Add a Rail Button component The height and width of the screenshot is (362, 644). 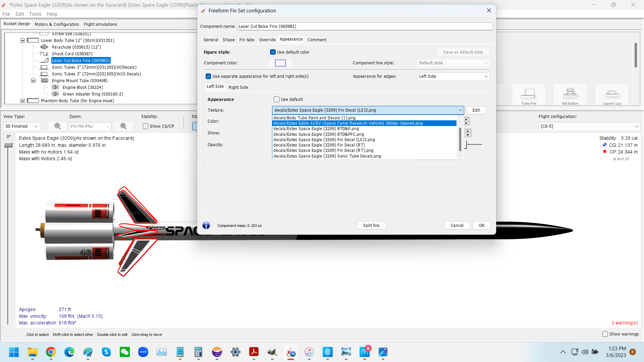pyautogui.click(x=570, y=94)
